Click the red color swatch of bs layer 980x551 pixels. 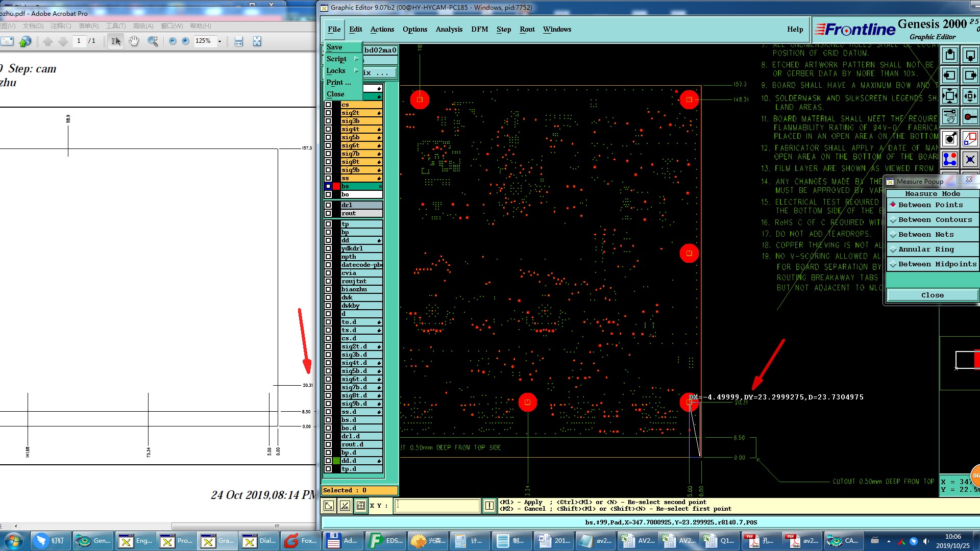coord(336,186)
